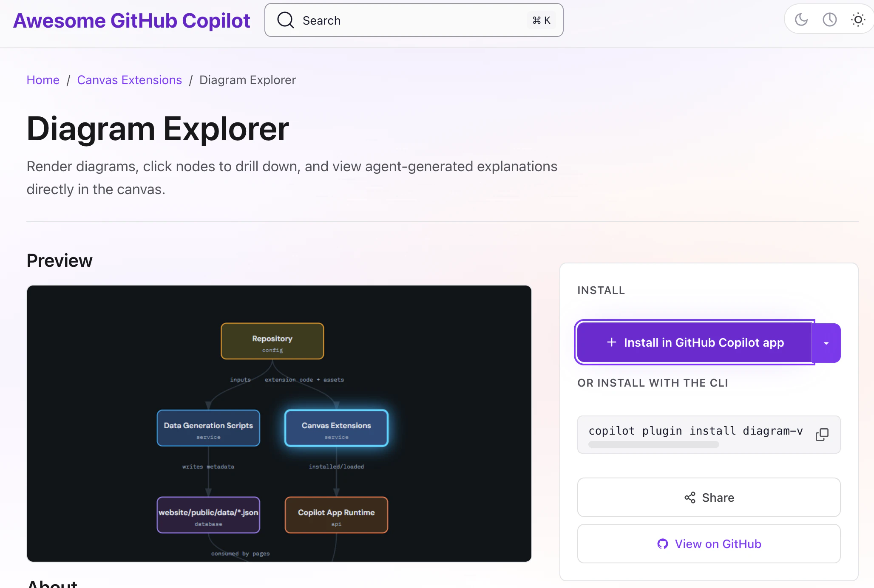
Task: Open View on GitHub link
Action: click(x=709, y=544)
